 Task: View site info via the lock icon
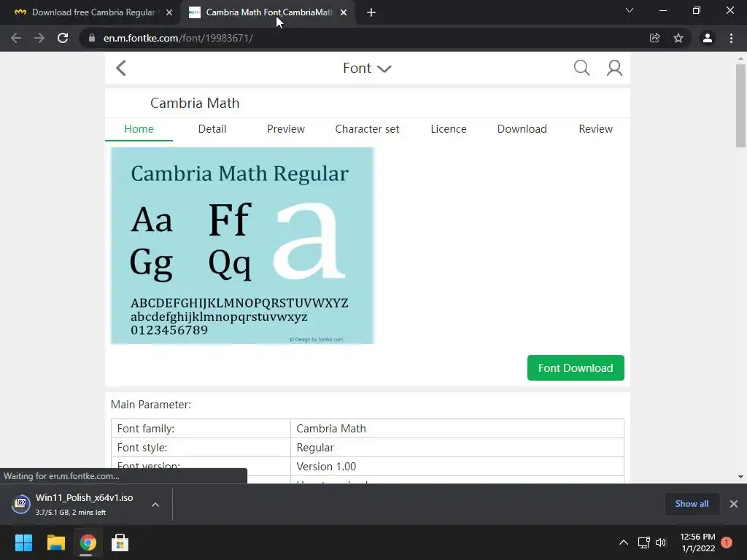91,38
